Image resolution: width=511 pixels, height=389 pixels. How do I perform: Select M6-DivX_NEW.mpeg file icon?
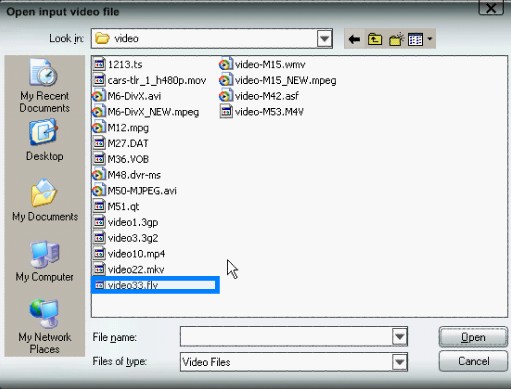pyautogui.click(x=98, y=112)
